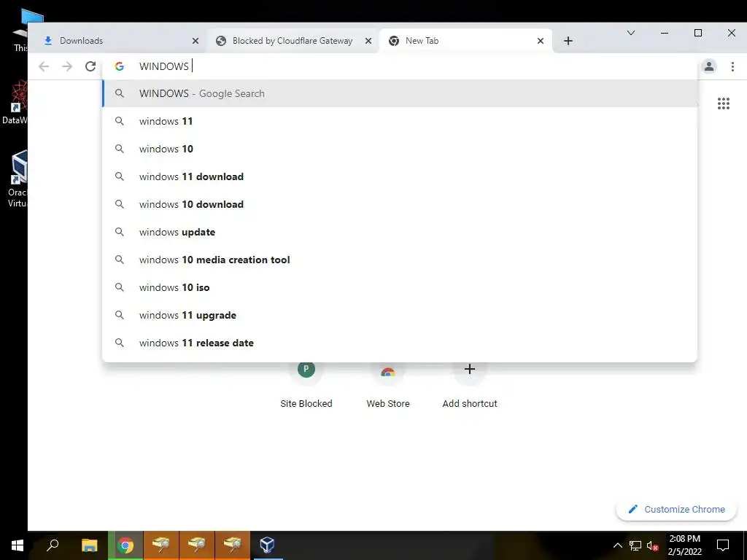Click the Add shortcut button
The height and width of the screenshot is (560, 747).
pyautogui.click(x=470, y=385)
